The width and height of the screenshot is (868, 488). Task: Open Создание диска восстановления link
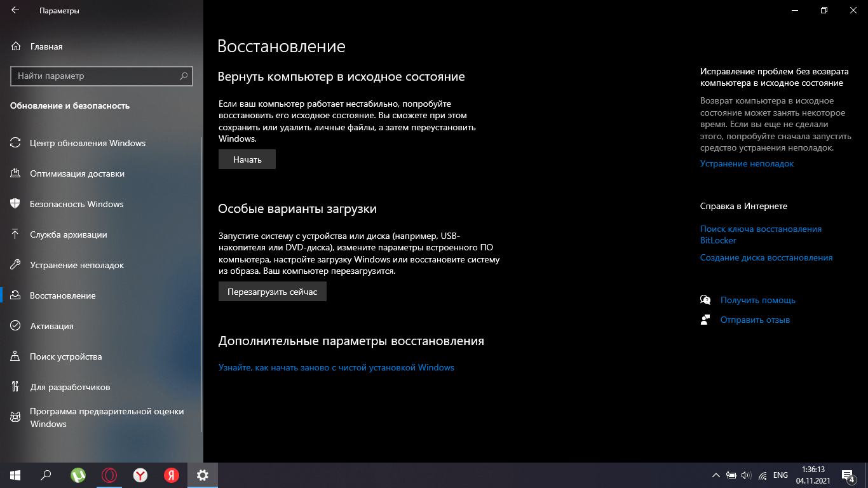click(x=766, y=257)
